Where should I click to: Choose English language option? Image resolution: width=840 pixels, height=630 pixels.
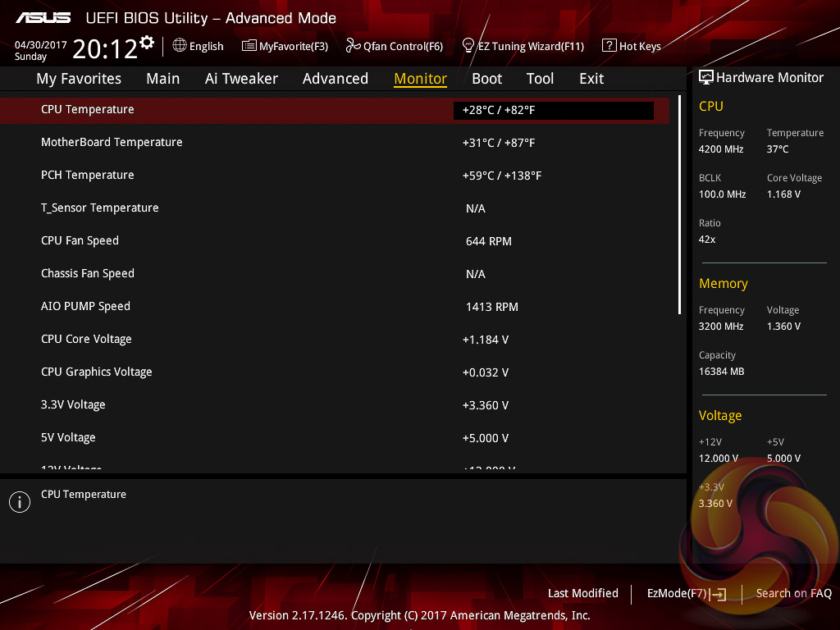[206, 46]
